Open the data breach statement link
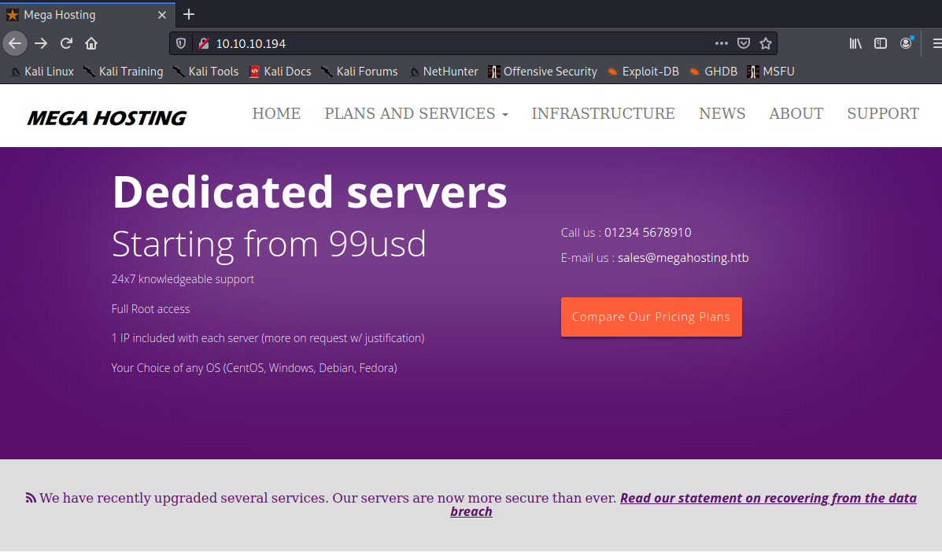 pyautogui.click(x=767, y=498)
